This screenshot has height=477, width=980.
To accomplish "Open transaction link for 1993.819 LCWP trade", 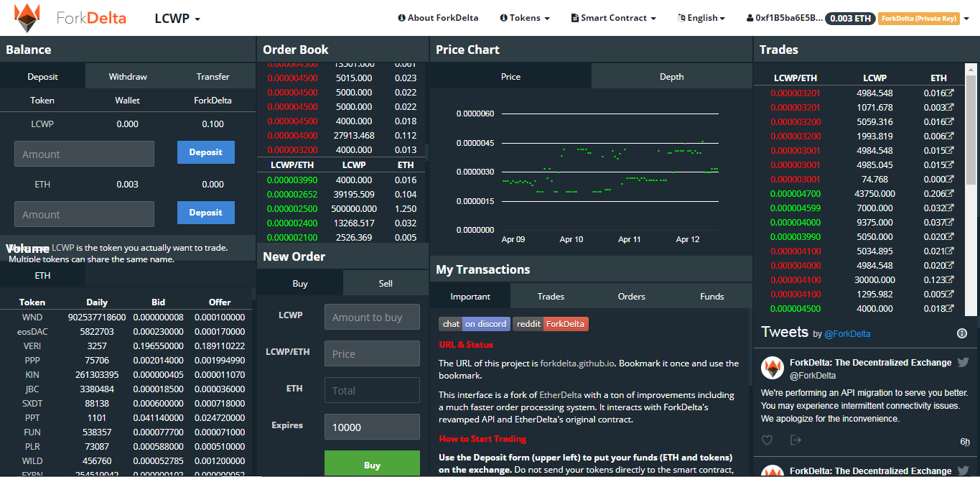I will 950,136.
